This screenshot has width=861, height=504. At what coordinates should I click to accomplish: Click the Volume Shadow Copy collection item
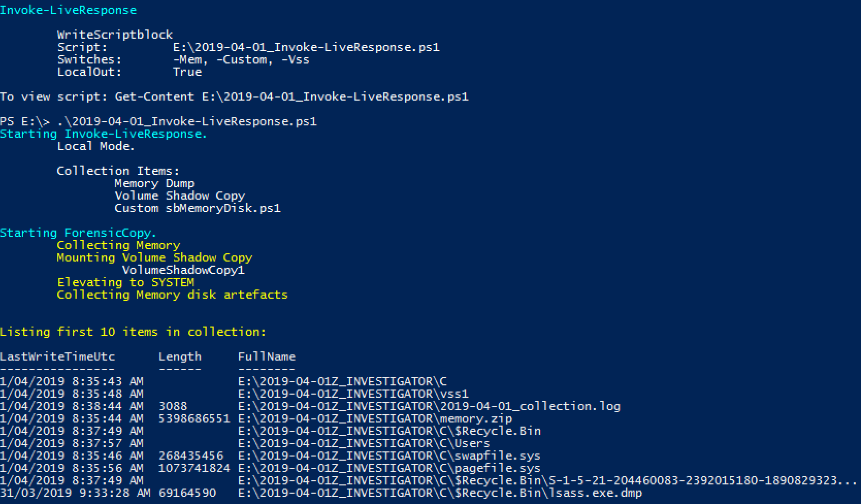click(180, 196)
